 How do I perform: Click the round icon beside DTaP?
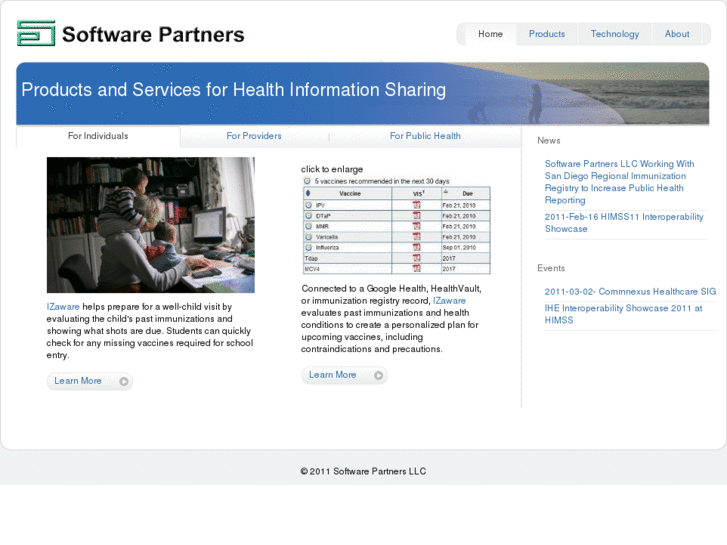308,216
